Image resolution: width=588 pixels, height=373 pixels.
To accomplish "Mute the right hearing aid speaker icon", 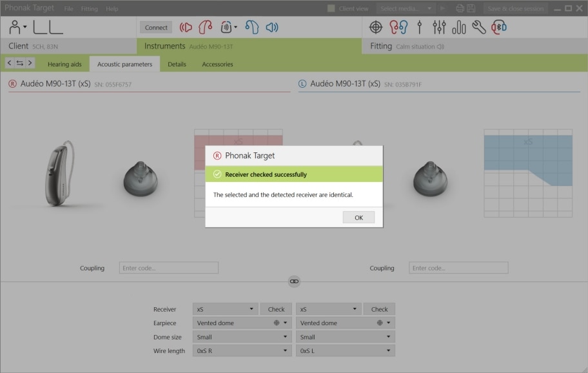I will pos(186,27).
